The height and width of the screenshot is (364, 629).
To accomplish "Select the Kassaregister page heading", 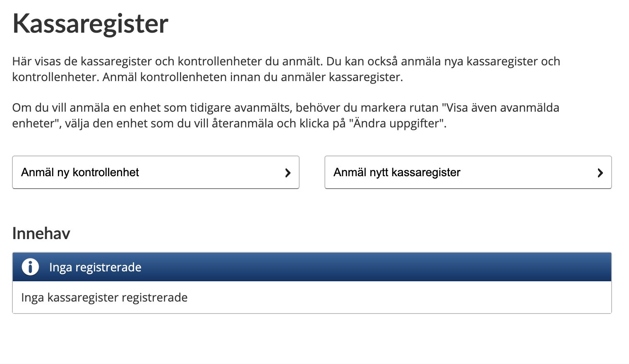I will click(90, 24).
